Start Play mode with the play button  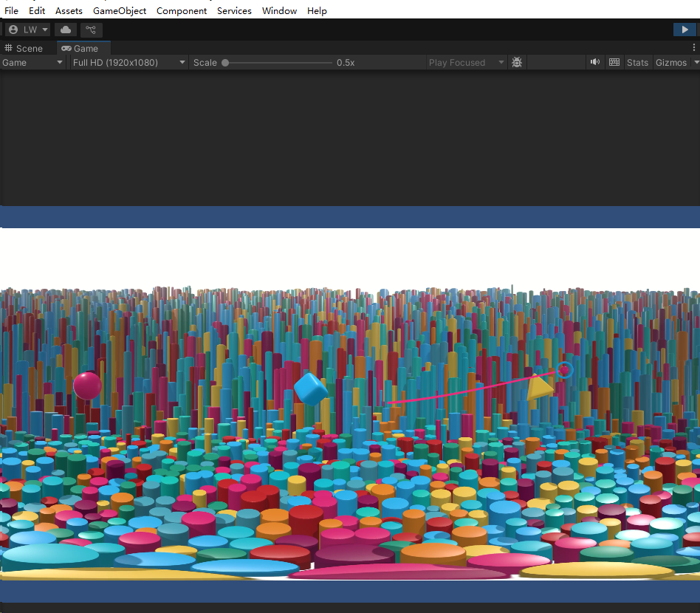(684, 30)
